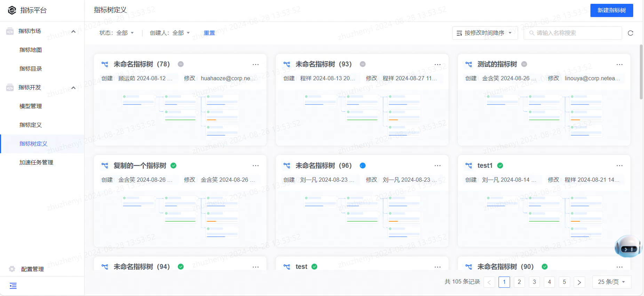Focus the 请输入名称搜索 search field
This screenshot has height=296, width=644.
pos(573,33)
